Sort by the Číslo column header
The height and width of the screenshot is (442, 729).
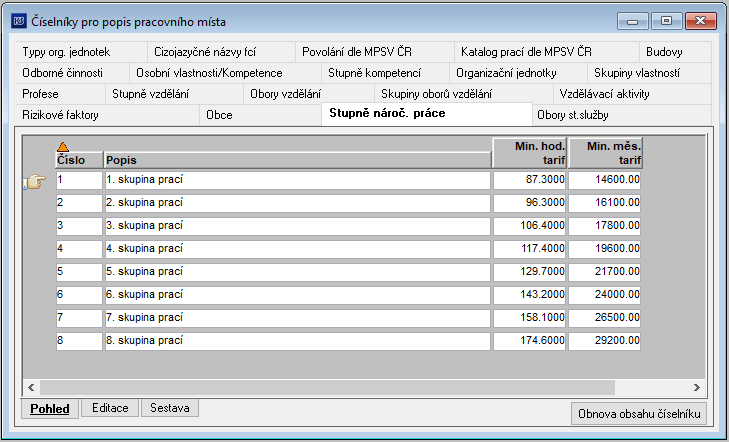point(80,160)
